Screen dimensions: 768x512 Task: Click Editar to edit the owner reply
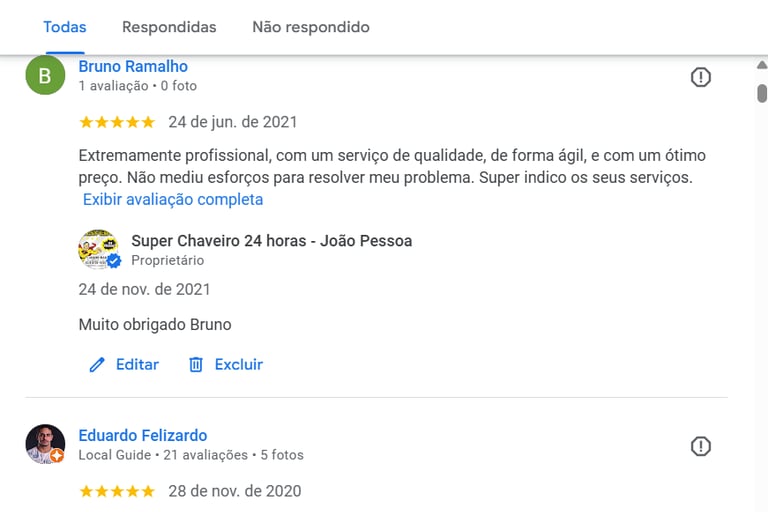137,365
